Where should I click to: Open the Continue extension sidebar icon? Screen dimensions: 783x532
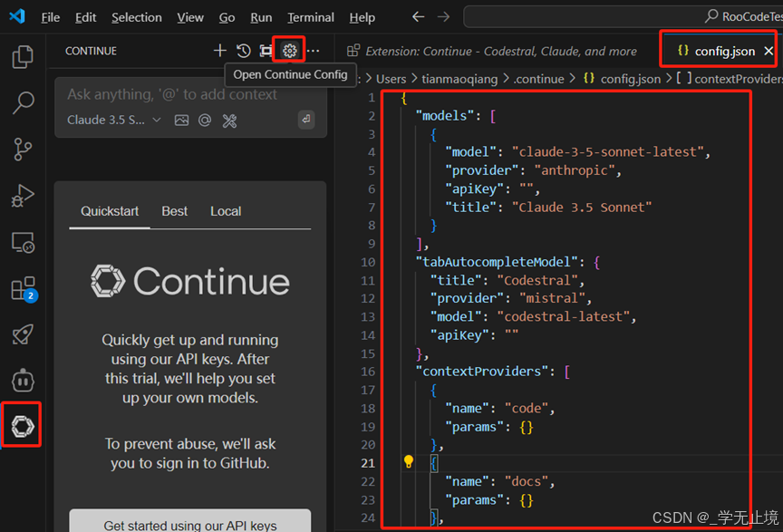coord(23,426)
